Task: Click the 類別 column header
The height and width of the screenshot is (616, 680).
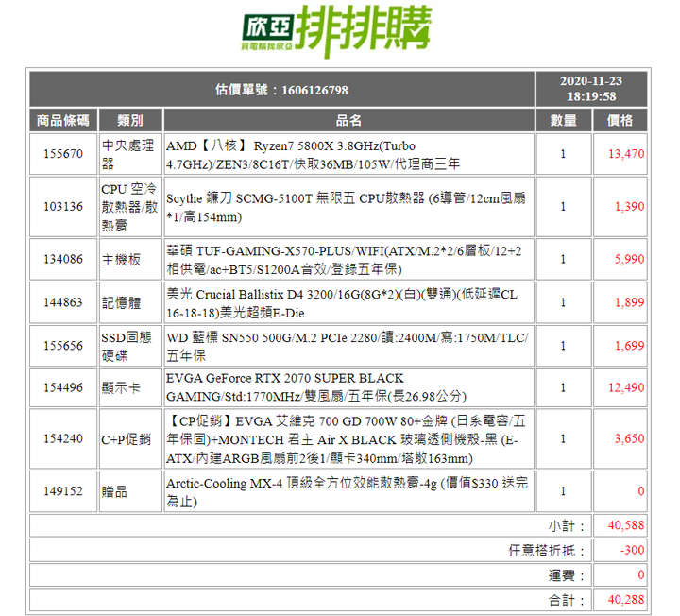Action: tap(130, 120)
